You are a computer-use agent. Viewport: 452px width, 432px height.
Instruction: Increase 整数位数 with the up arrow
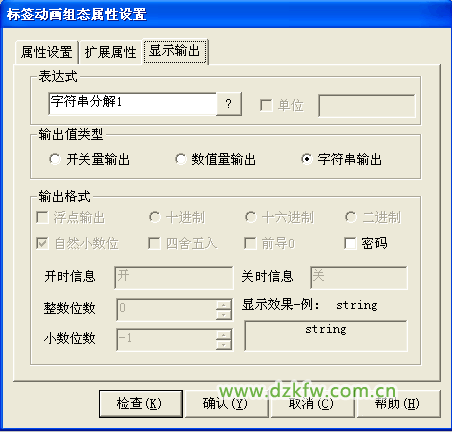[x=224, y=304]
